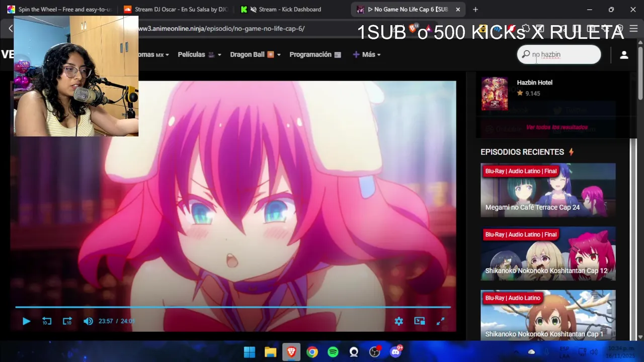Open Google Chrome from the taskbar

click(x=312, y=352)
